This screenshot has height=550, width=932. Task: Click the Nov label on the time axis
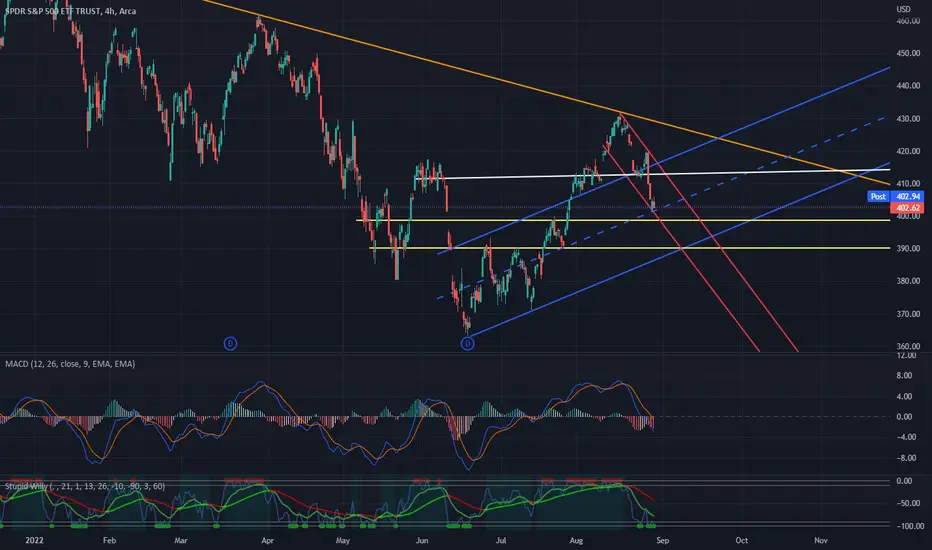[820, 540]
